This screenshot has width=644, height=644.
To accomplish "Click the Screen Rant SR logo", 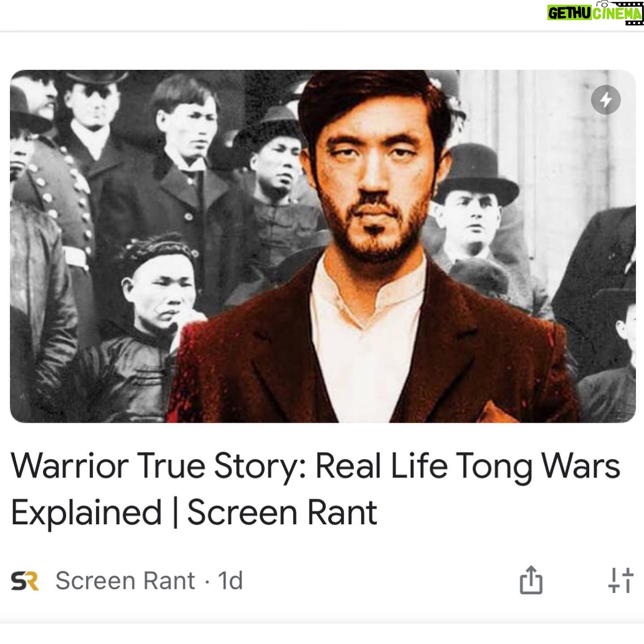I will pos(25,581).
